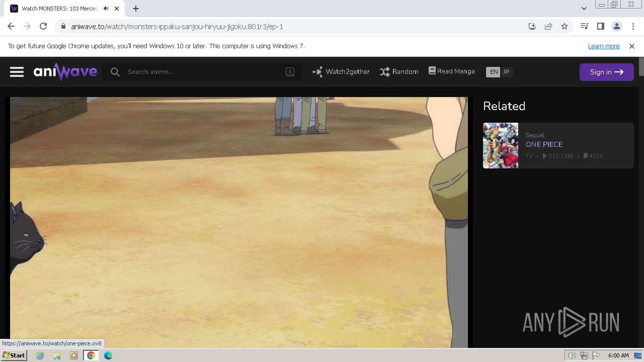644x362 pixels.
Task: Bookmark this tab with star icon
Action: tap(565, 27)
